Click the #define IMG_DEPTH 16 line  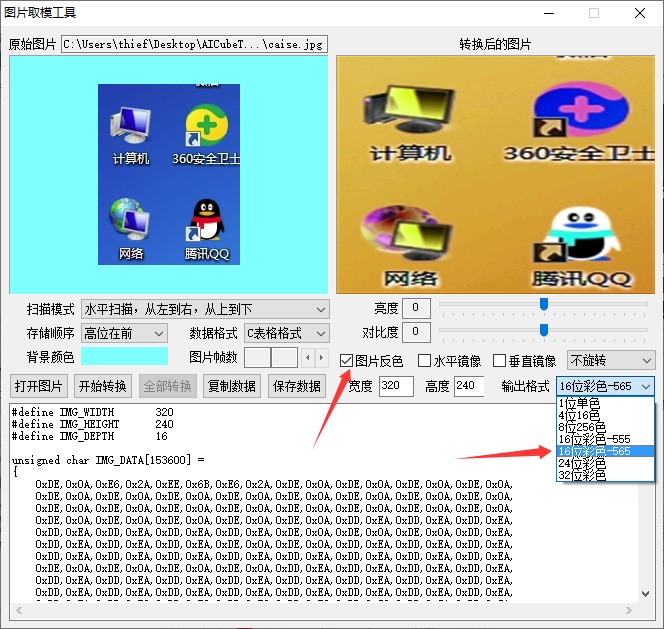90,436
